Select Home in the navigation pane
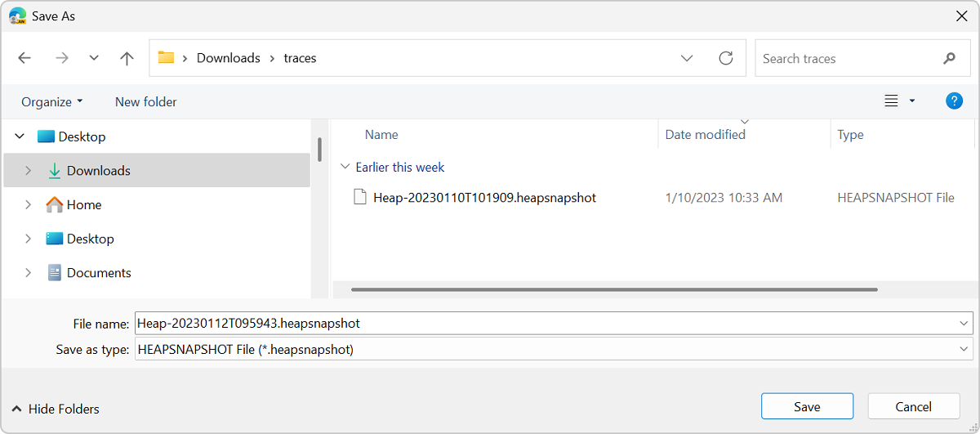 pyautogui.click(x=84, y=204)
